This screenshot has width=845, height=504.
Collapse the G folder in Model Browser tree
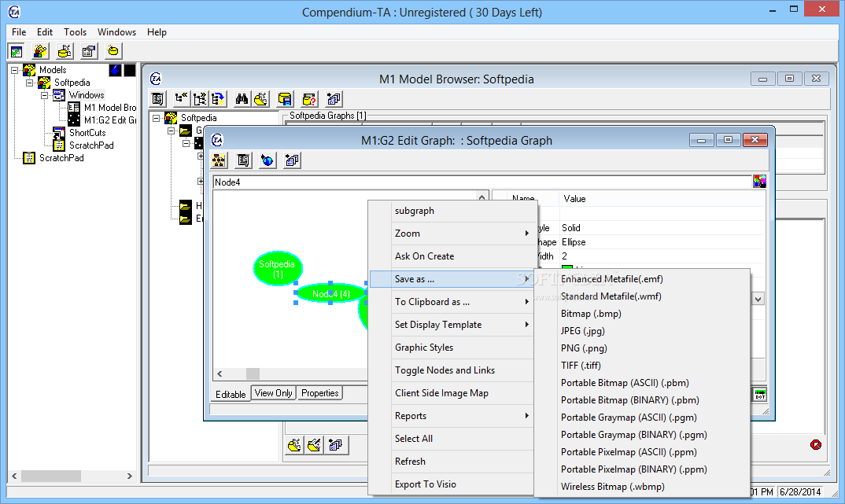(x=172, y=131)
